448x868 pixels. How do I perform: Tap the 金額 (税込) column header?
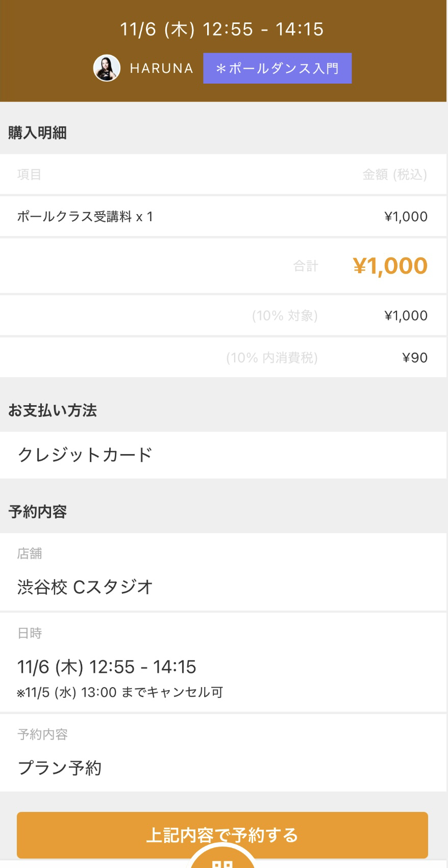(x=394, y=175)
